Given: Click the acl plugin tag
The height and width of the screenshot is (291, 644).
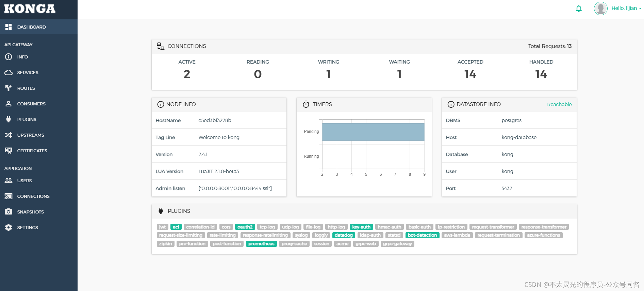Looking at the screenshot, I should coord(176,227).
